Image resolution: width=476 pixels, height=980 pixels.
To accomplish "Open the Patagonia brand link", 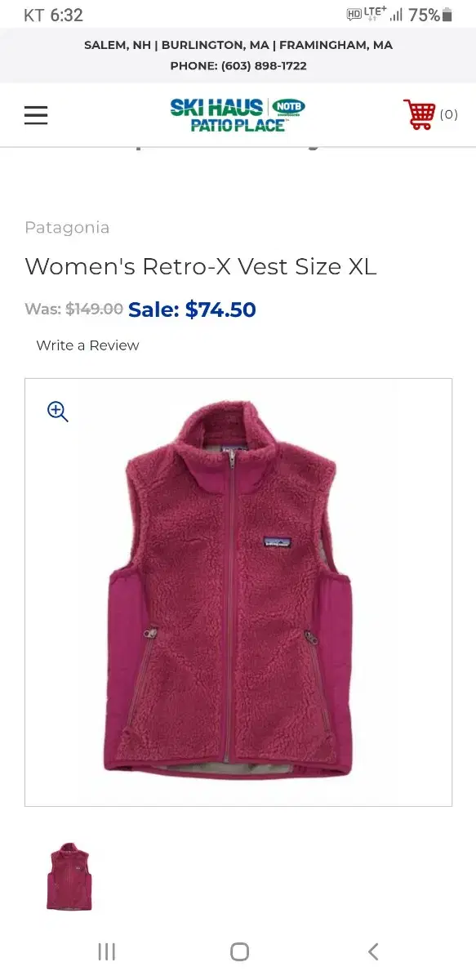I will [67, 228].
